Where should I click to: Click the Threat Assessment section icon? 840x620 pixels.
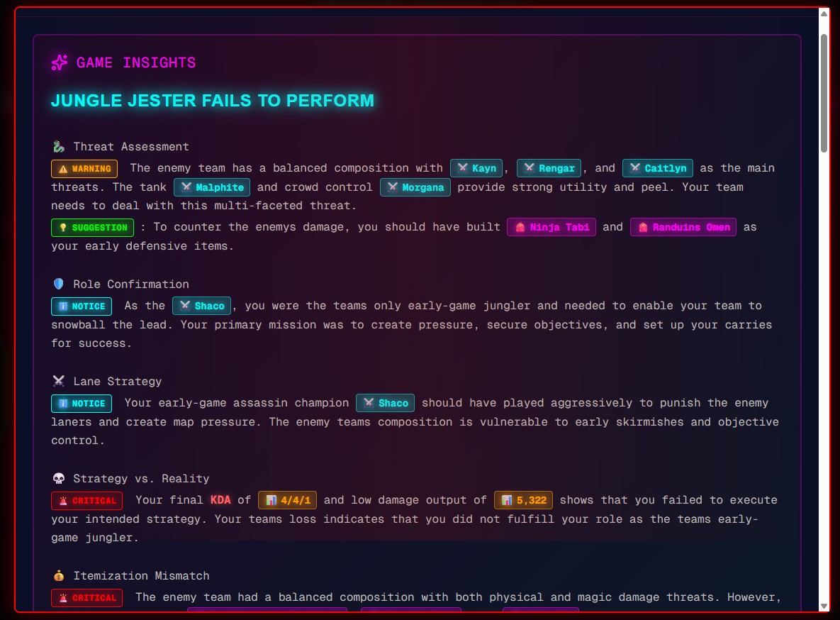pyautogui.click(x=59, y=146)
